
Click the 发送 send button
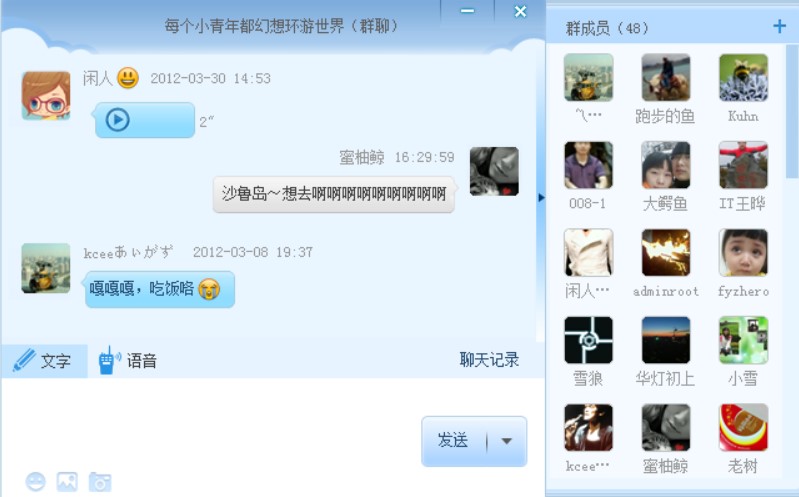click(453, 441)
